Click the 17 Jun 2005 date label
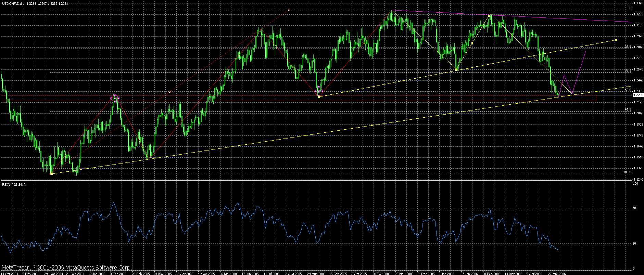644x275 pixels. point(250,273)
